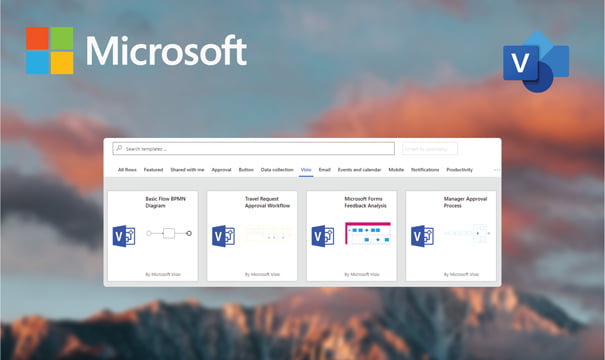Click in the Search templates field
The image size is (605, 360).
253,149
